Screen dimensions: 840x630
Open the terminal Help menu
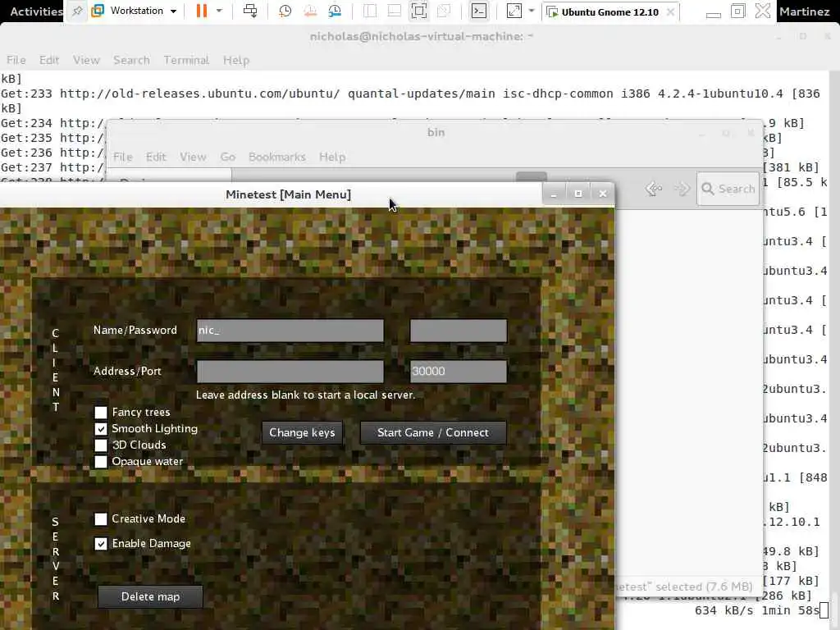click(x=236, y=60)
